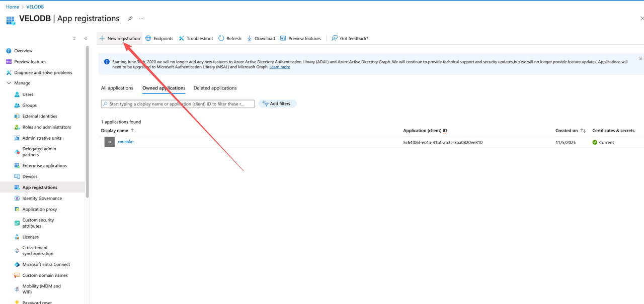Click the application search input field
This screenshot has width=644, height=304.
pos(178,104)
